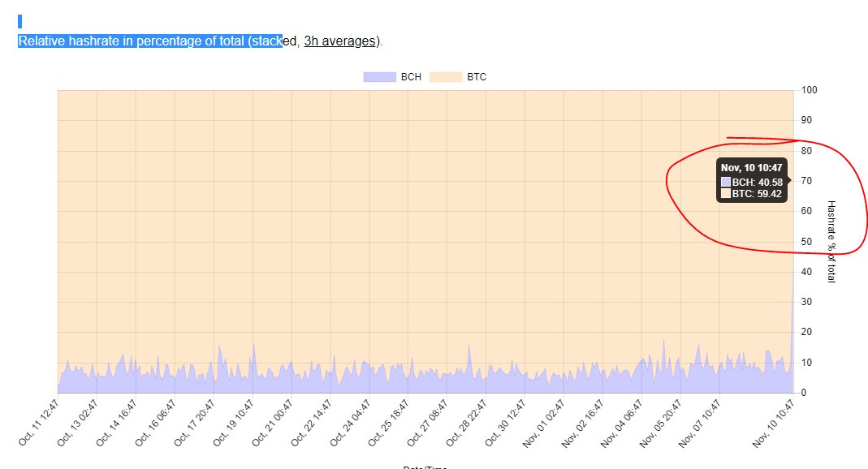Click the 'Nov, 05 20:47' x-axis label

click(660, 423)
